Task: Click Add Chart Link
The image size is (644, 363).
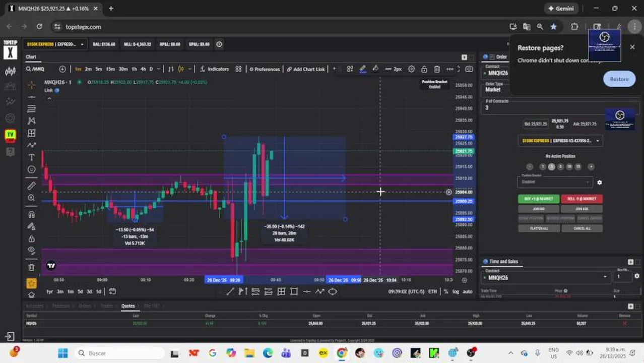Action: 306,69
